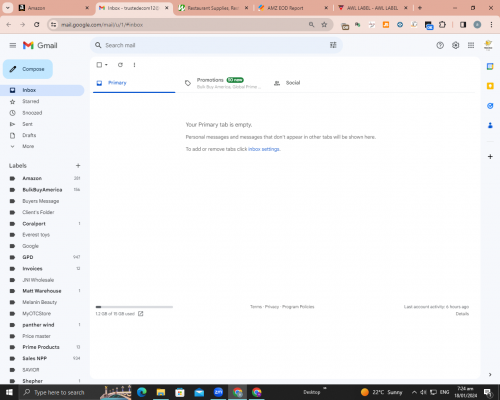Bookmark this page with the star icon

[x=324, y=25]
